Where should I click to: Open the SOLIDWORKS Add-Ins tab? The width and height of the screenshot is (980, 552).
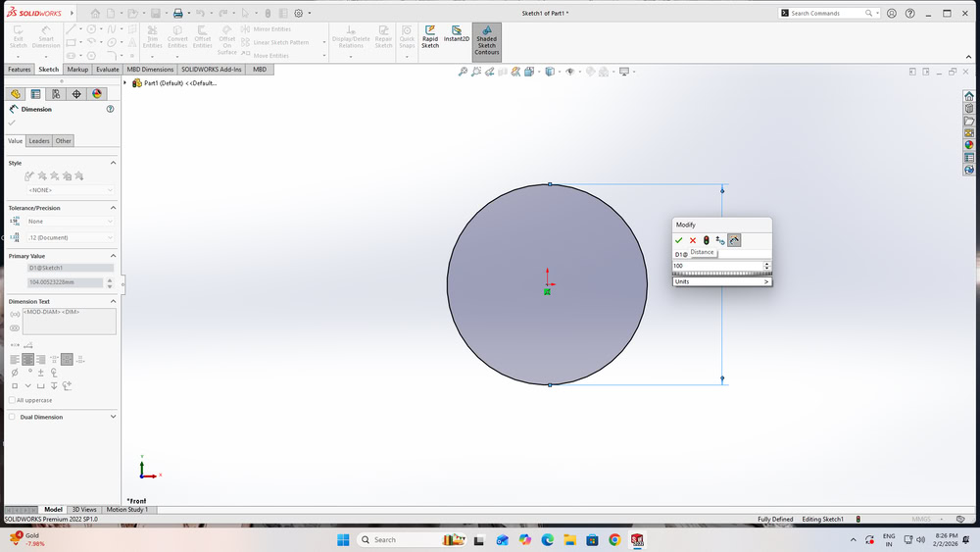click(212, 70)
